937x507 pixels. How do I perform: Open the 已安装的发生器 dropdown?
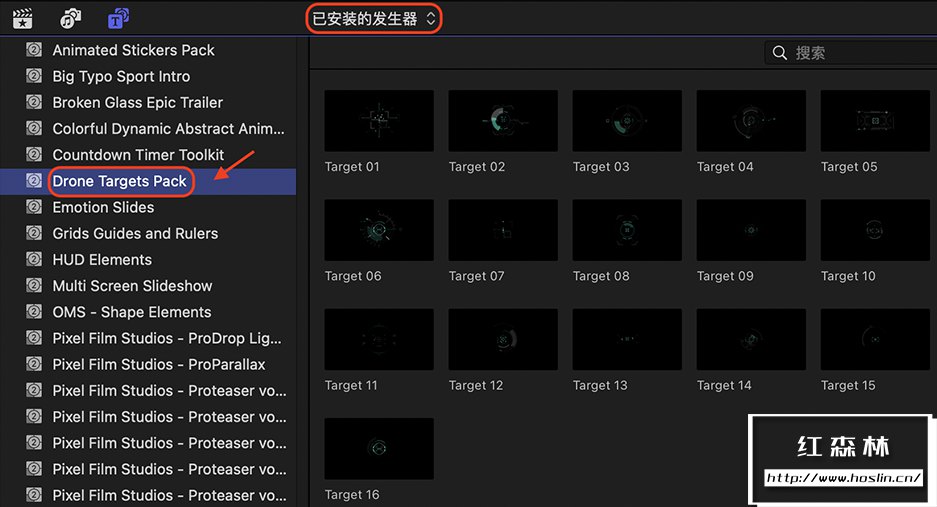[373, 19]
